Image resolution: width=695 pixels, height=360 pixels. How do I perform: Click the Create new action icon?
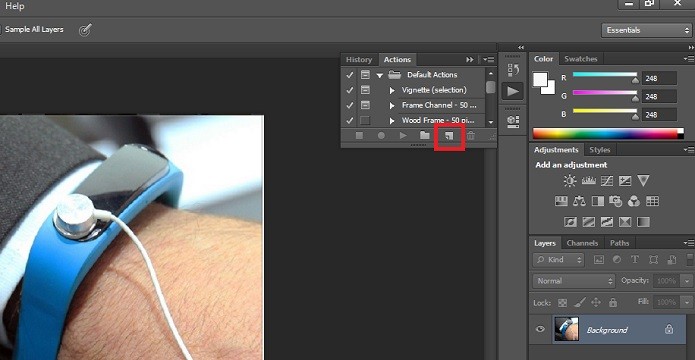tap(449, 136)
